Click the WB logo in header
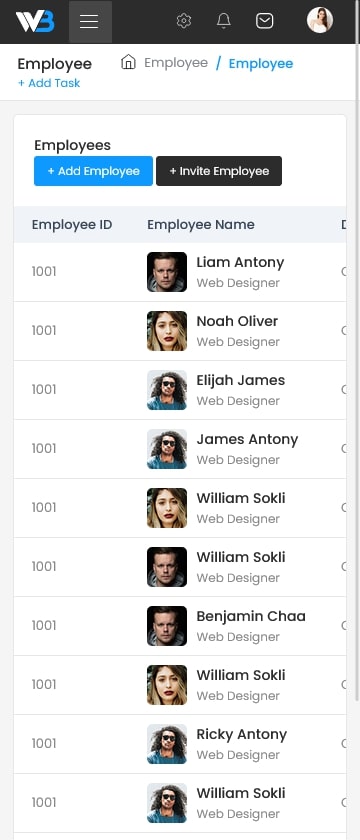The image size is (360, 840). (35, 21)
